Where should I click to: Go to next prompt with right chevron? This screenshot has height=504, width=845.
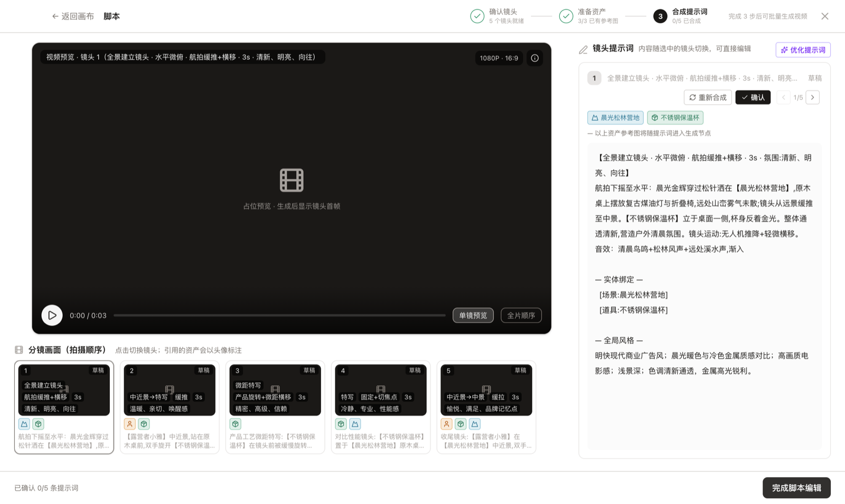[x=813, y=98]
